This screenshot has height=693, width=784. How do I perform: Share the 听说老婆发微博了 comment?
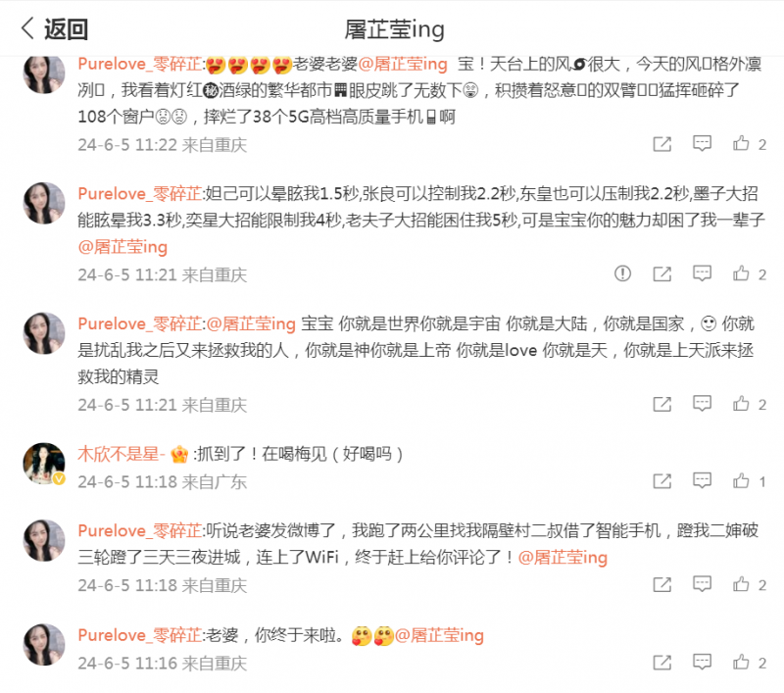pyautogui.click(x=662, y=584)
